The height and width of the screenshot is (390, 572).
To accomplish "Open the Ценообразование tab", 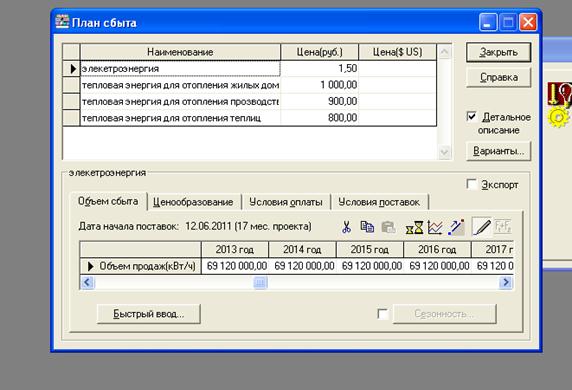I will point(193,202).
